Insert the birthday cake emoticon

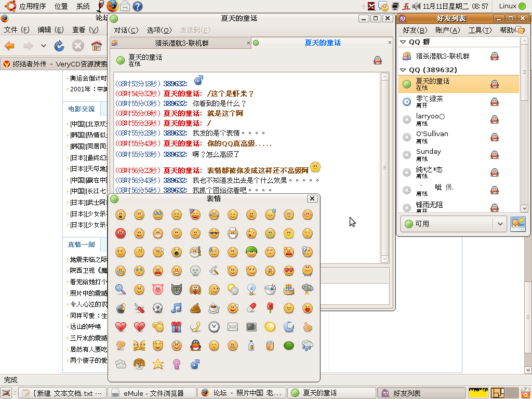click(289, 289)
